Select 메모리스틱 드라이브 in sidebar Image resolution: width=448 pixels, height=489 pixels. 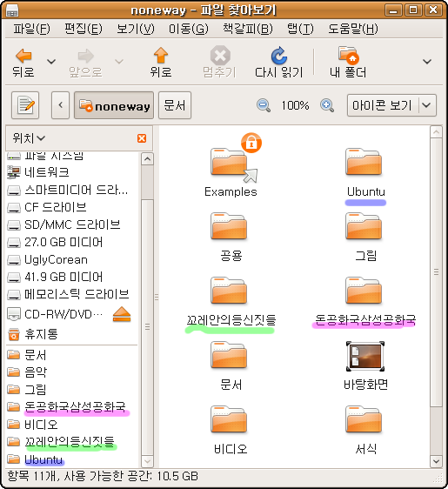[71, 294]
